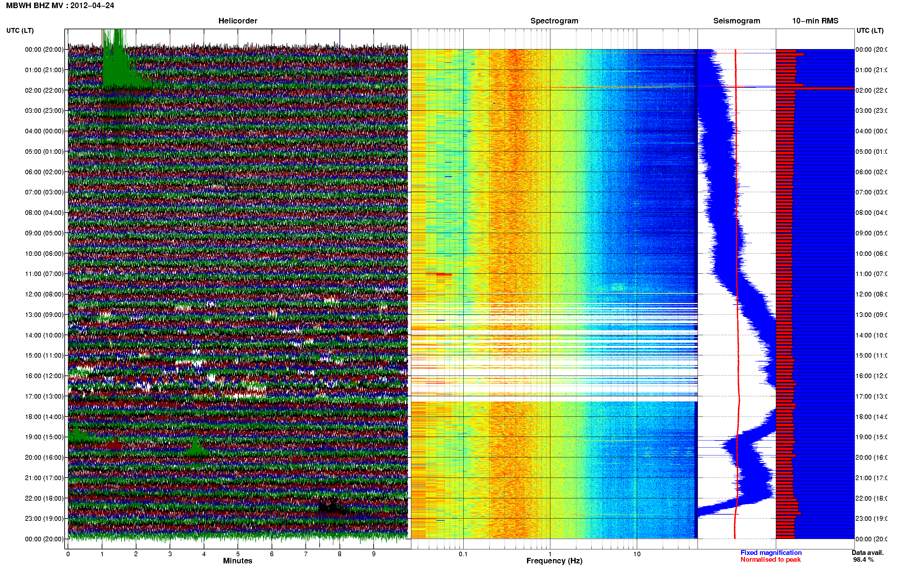Click the '19:00 (15:00)' left time label
Viewport: 924px width, 578px height.
click(44, 437)
